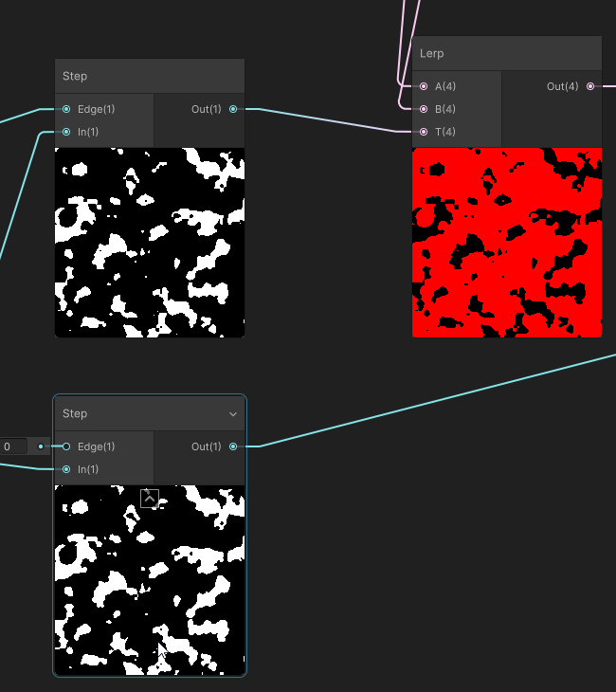The width and height of the screenshot is (616, 692).
Task: Click the Edge inline value slot connector dot
Action: tap(41, 446)
